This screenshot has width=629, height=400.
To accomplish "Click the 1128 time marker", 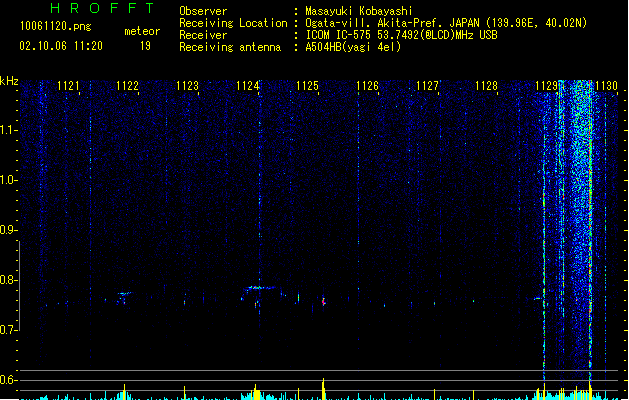I will (486, 86).
